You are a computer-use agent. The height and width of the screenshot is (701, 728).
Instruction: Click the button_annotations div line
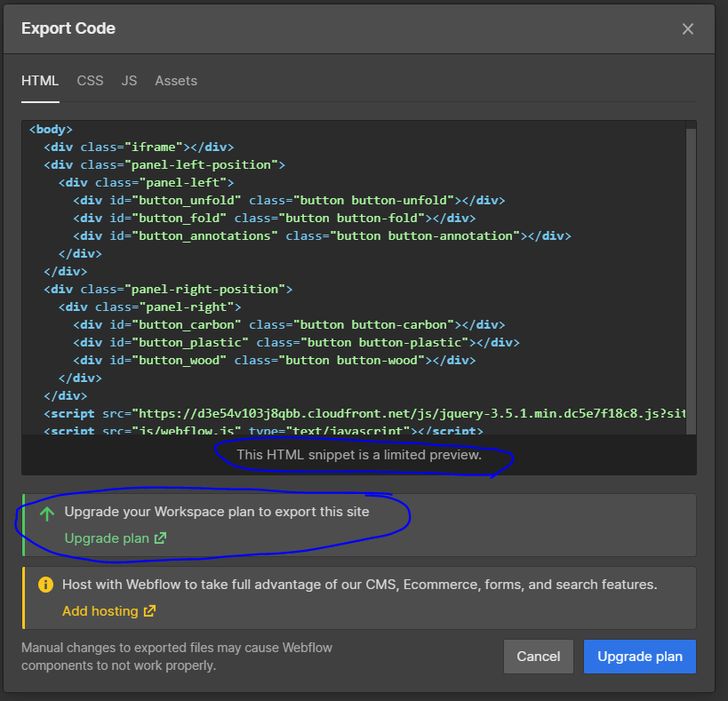tap(322, 235)
